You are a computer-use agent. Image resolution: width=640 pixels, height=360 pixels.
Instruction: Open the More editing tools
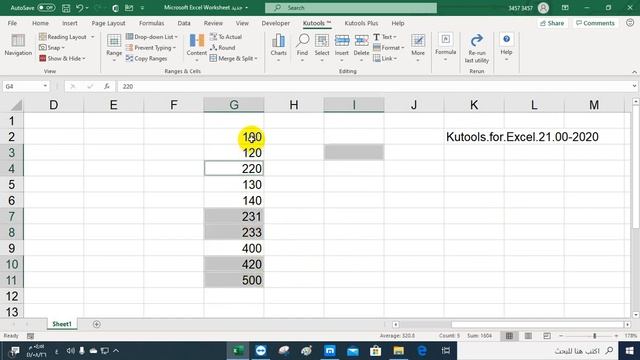(418, 48)
